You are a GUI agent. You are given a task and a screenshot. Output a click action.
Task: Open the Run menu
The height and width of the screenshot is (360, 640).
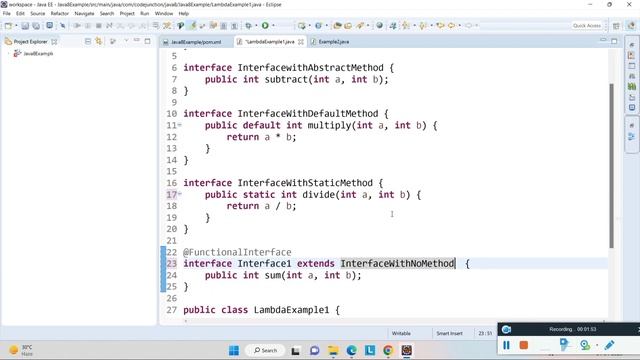tap(144, 13)
